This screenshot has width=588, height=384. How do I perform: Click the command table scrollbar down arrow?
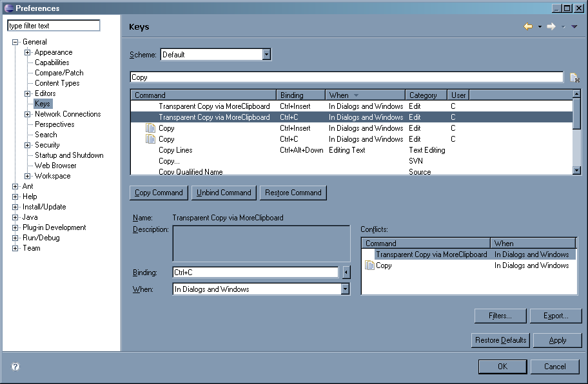coord(576,170)
